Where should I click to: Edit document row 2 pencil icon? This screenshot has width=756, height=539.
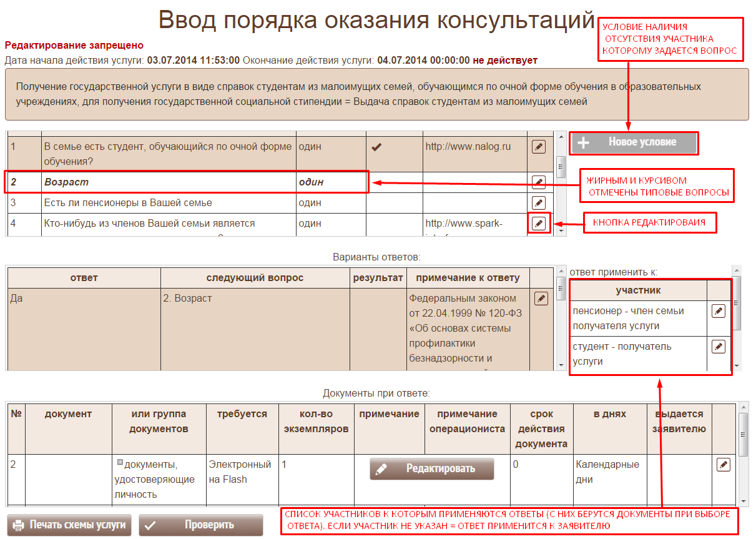click(723, 464)
